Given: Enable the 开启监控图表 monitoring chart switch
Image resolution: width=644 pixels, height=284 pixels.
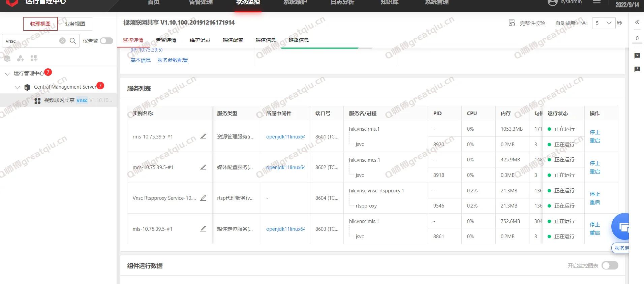Looking at the screenshot, I should tap(610, 265).
